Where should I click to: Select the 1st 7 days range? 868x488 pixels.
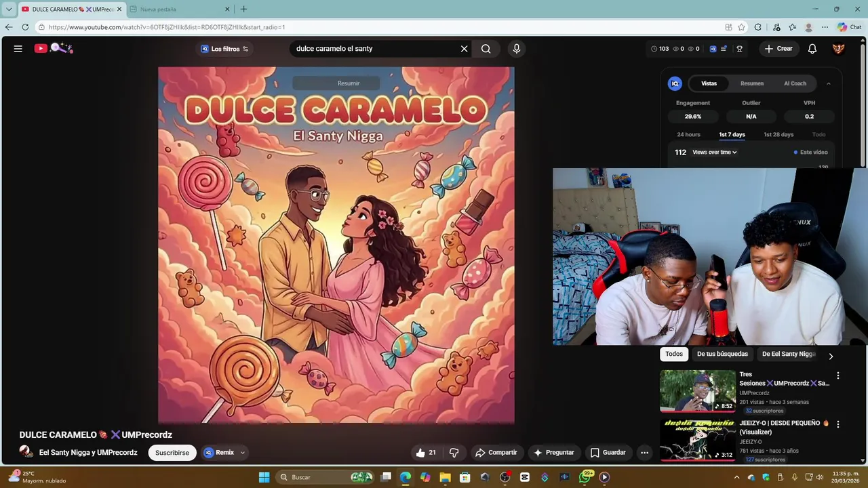[732, 134]
